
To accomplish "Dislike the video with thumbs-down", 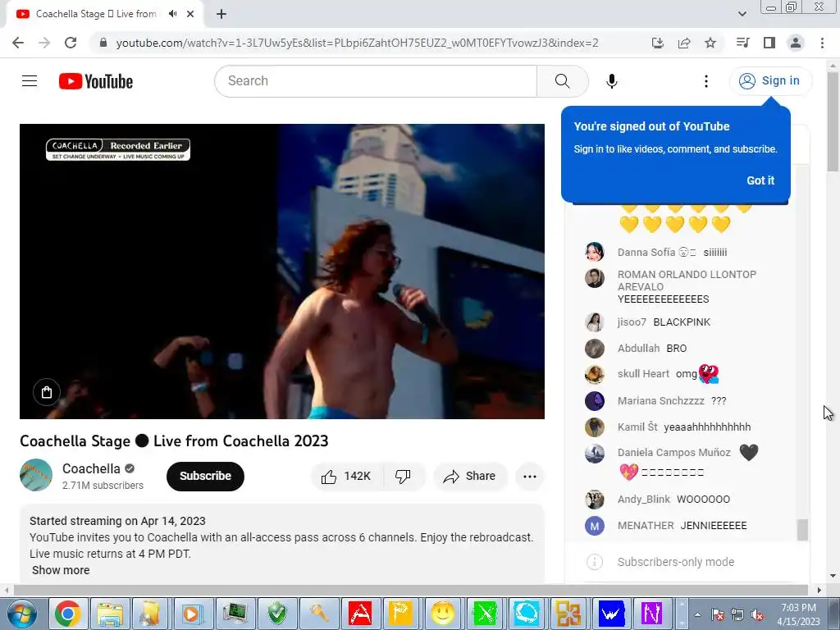I will [x=403, y=477].
